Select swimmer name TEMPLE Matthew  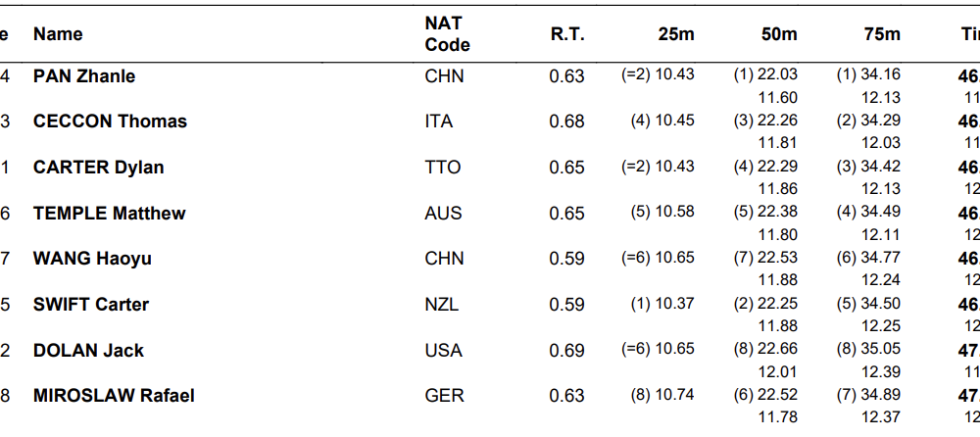pyautogui.click(x=110, y=214)
